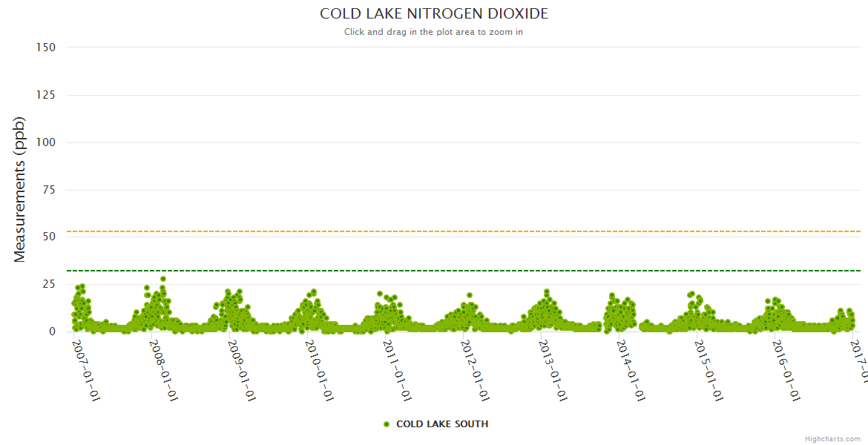The height and width of the screenshot is (445, 868).
Task: Open the Highcharts.com credit link
Action: point(832,438)
